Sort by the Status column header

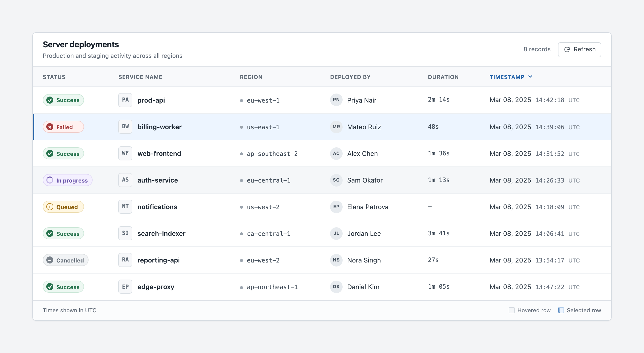point(54,77)
